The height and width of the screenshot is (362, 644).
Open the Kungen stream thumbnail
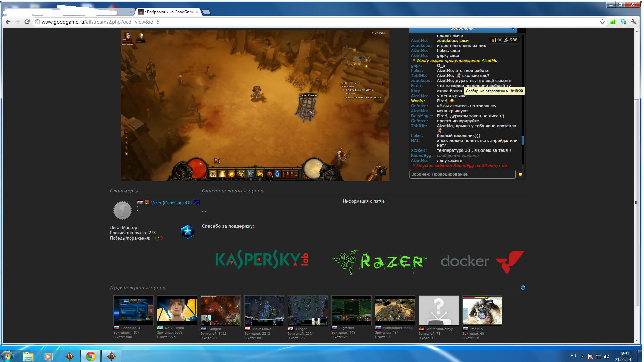(x=220, y=311)
